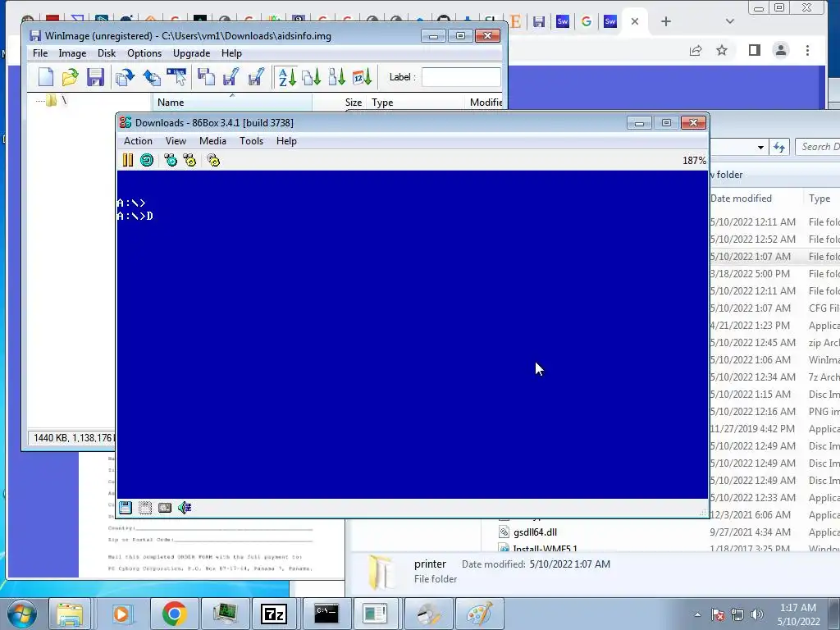Click WinImage Open image folder icon

tap(71, 77)
